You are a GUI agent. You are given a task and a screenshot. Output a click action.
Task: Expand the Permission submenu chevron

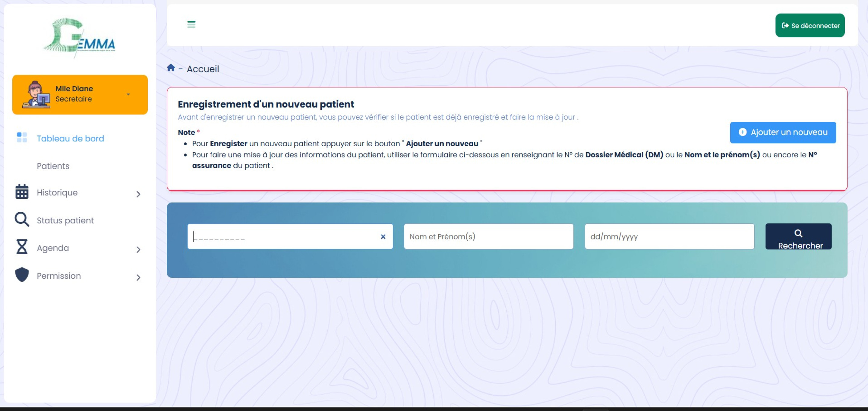point(138,278)
